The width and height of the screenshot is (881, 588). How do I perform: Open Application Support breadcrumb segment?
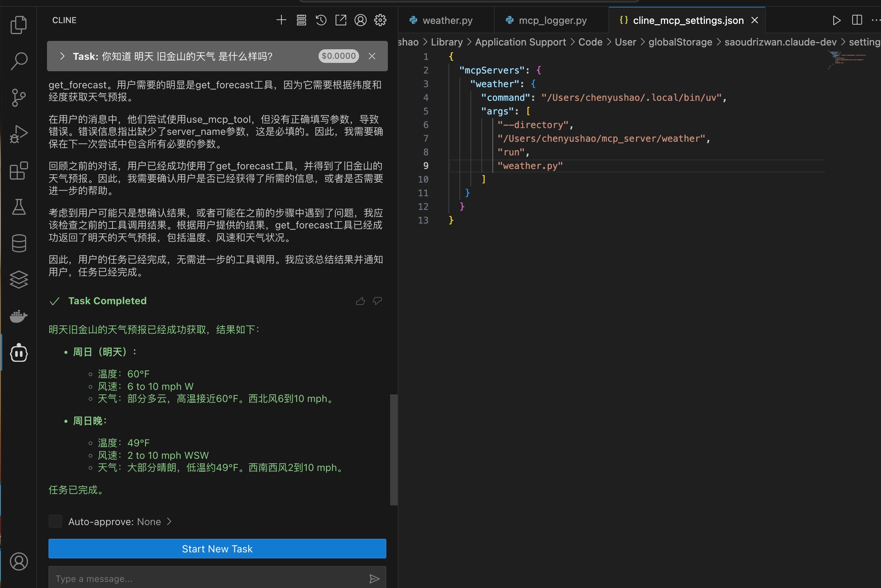tap(520, 42)
